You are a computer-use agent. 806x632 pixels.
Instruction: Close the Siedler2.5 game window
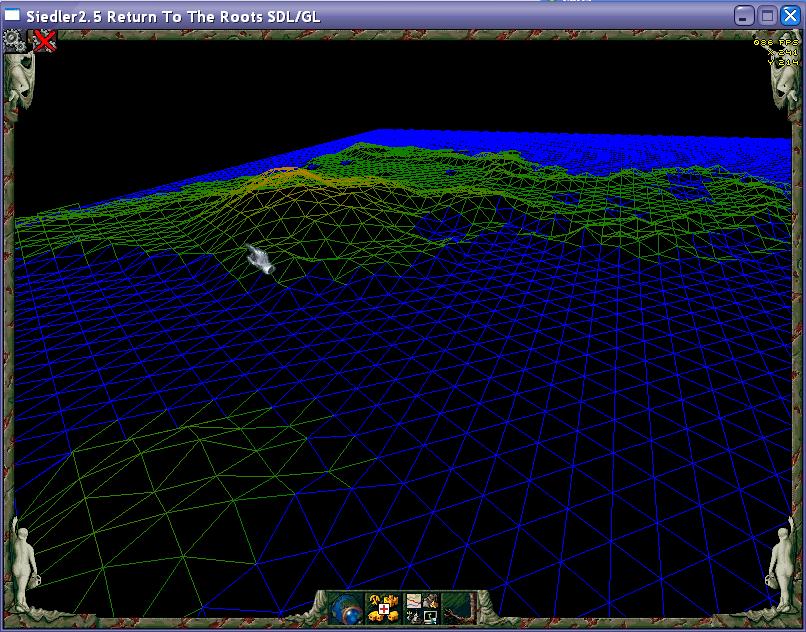click(x=788, y=16)
